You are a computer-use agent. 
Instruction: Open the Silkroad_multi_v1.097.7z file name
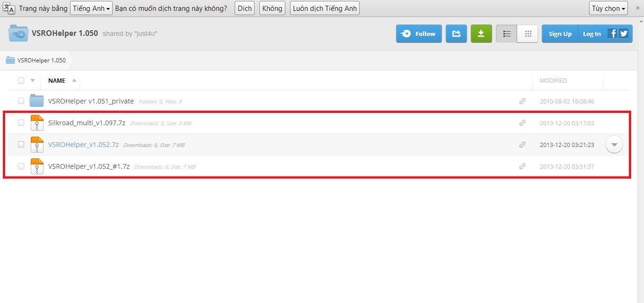click(87, 123)
